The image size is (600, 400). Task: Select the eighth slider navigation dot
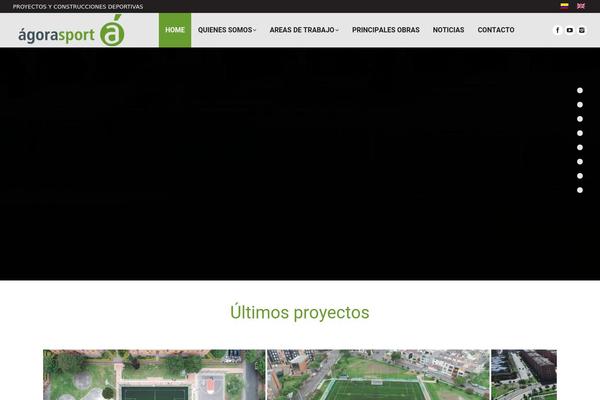tap(580, 190)
